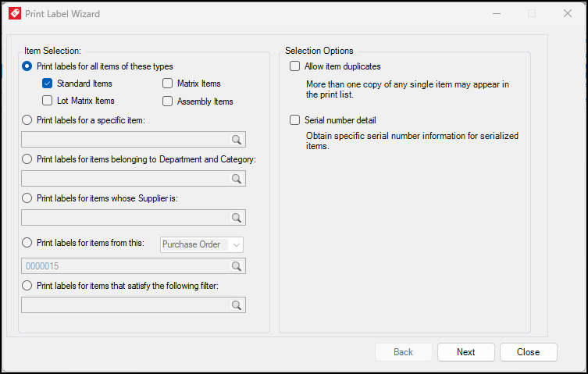588x374 pixels.
Task: Click the Supplier lookup magnifier icon
Action: tap(237, 218)
